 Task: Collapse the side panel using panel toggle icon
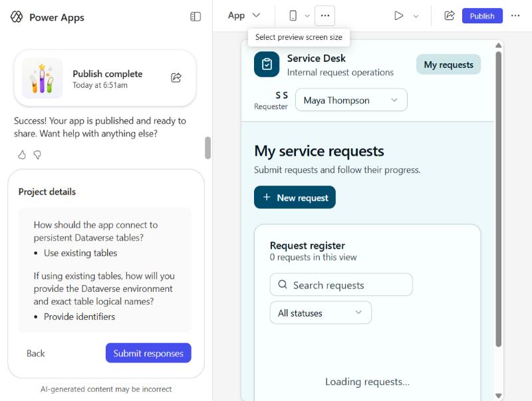coord(196,17)
